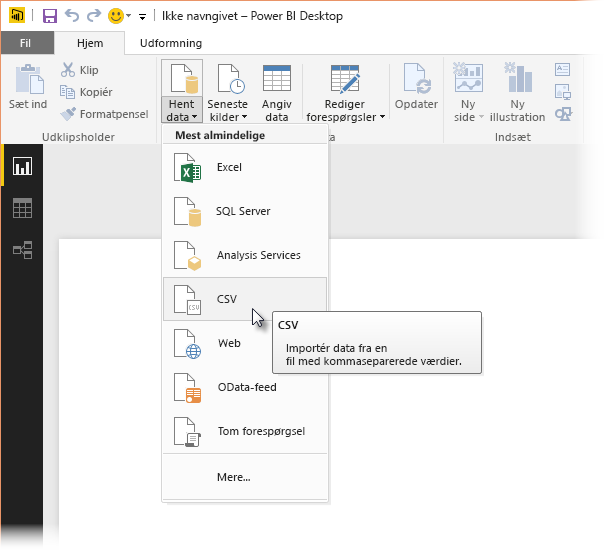Click Klip to cut selection
605x551 pixels.
pos(79,70)
